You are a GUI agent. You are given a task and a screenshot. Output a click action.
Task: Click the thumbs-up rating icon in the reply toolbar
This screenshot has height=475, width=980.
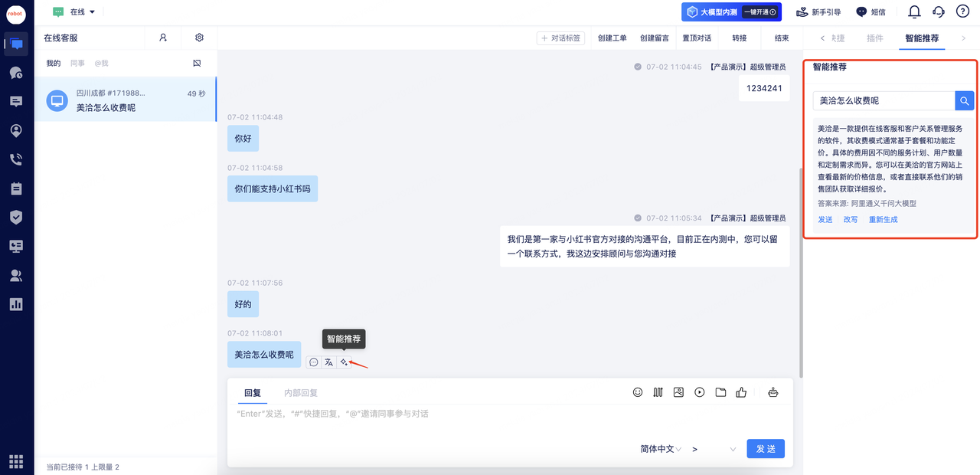click(741, 392)
